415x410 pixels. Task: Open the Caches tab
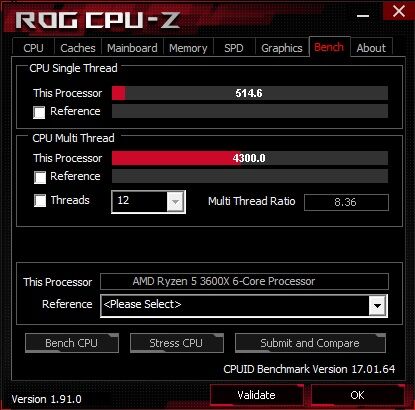pyautogui.click(x=78, y=48)
